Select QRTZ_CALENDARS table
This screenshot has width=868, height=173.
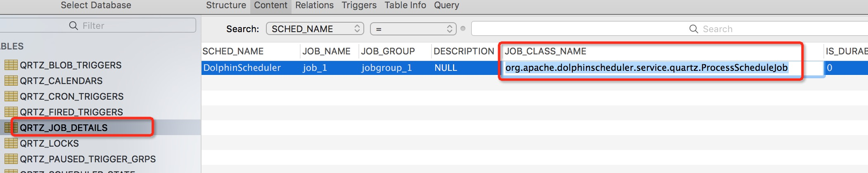tap(61, 81)
